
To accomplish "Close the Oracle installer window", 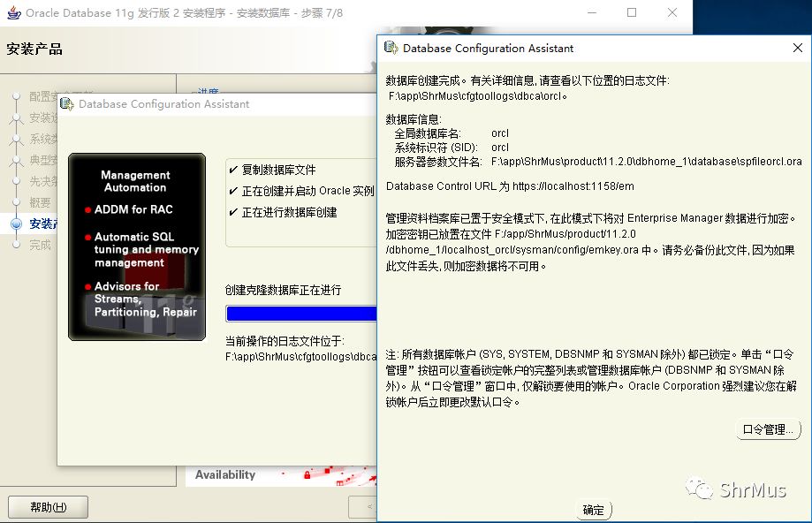I will pyautogui.click(x=672, y=12).
